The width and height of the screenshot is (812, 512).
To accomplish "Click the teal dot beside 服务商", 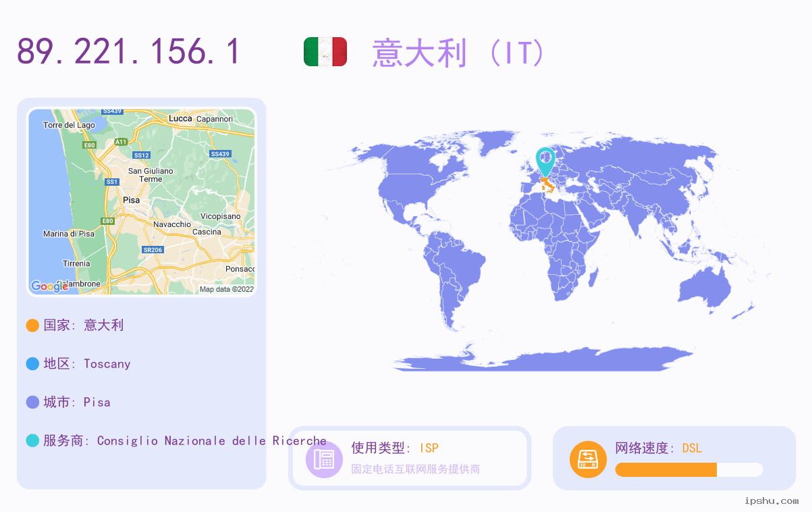I will click(x=32, y=441).
